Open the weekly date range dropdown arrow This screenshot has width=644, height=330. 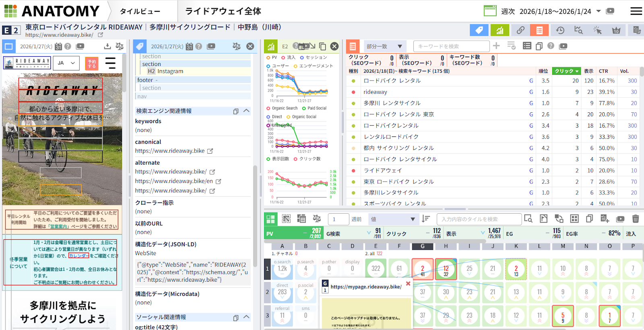tap(599, 11)
